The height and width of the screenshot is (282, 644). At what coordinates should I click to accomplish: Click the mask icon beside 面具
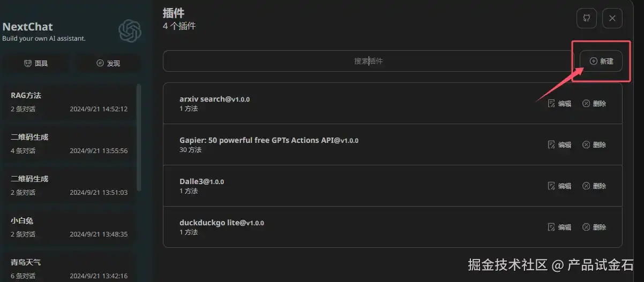(x=28, y=63)
